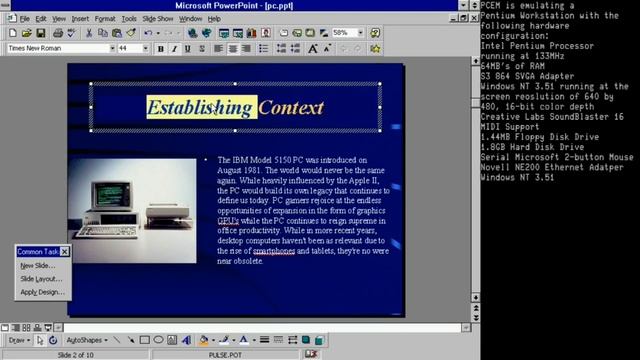Create a new blank presentation
Image resolution: width=640 pixels, height=360 pixels.
click(12, 33)
